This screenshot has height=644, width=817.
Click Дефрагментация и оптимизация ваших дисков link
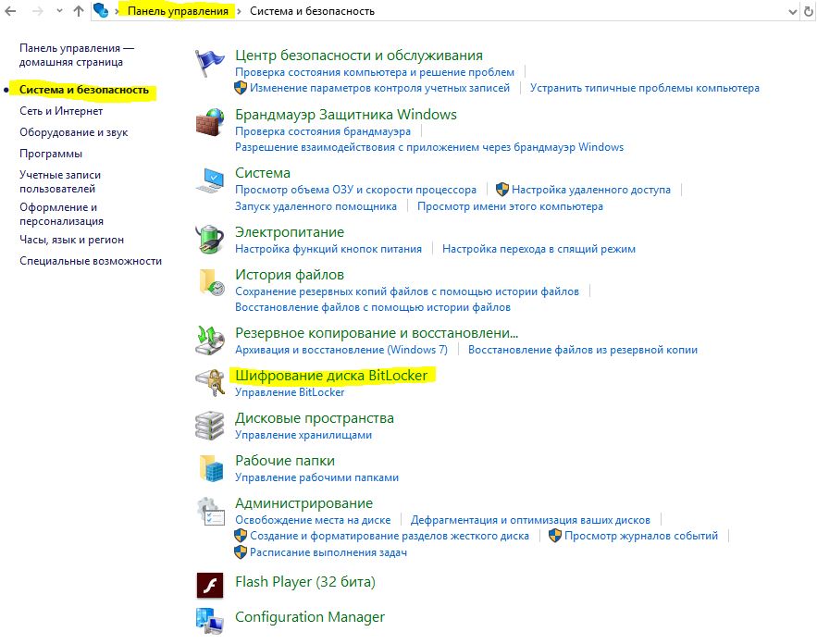point(530,520)
